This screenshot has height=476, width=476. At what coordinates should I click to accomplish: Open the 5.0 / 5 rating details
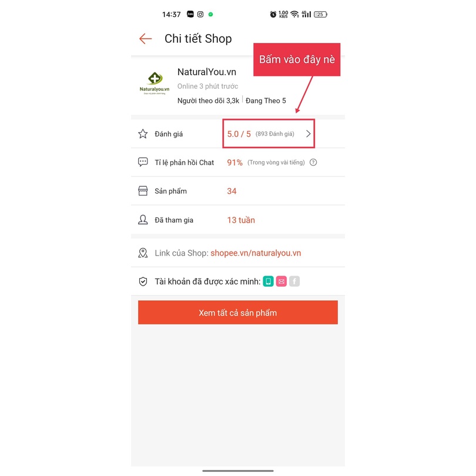point(239,134)
